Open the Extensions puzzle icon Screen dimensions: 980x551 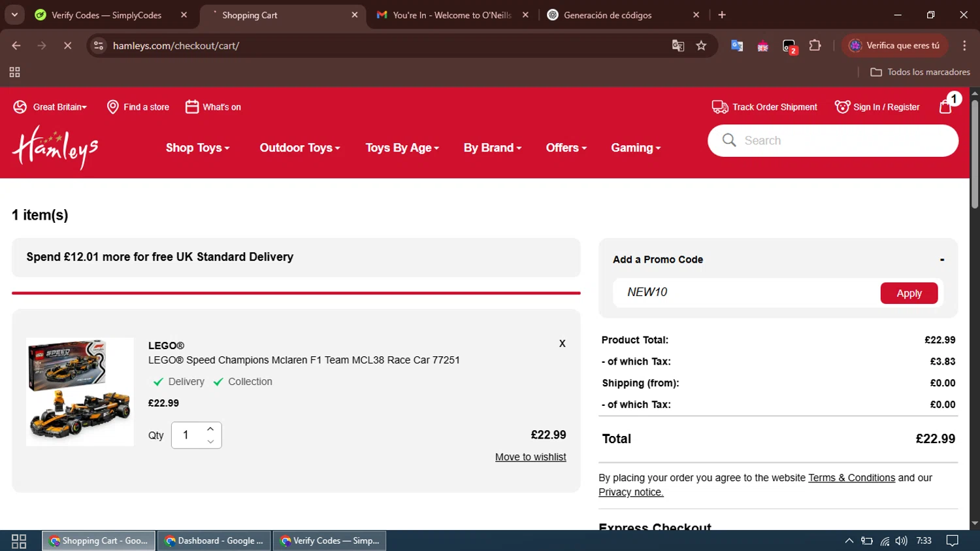[815, 46]
